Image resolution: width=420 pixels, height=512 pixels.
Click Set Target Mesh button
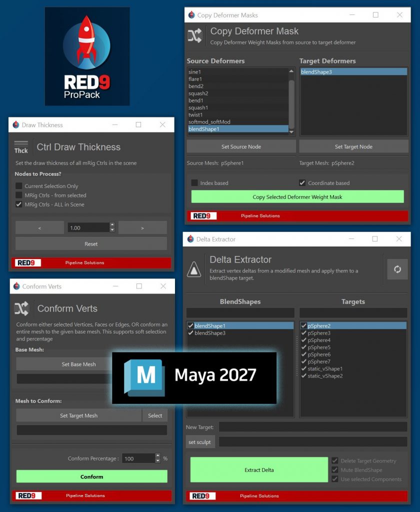coord(78,415)
